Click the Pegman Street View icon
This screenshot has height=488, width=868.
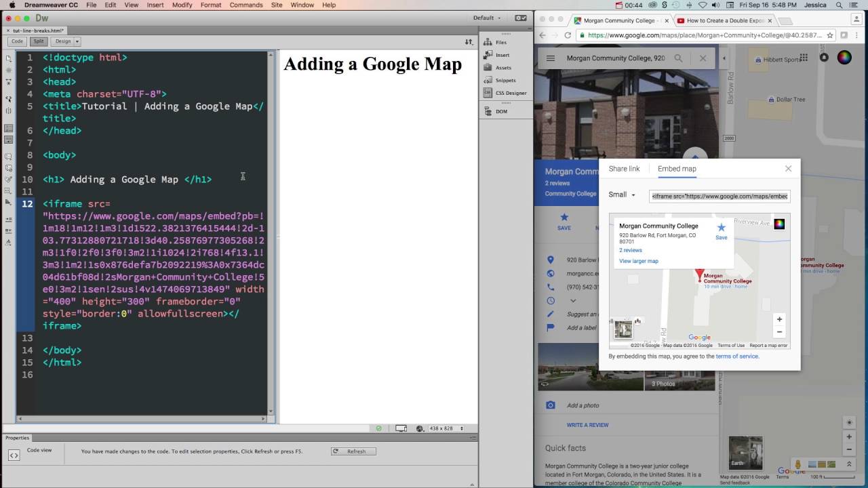click(798, 464)
